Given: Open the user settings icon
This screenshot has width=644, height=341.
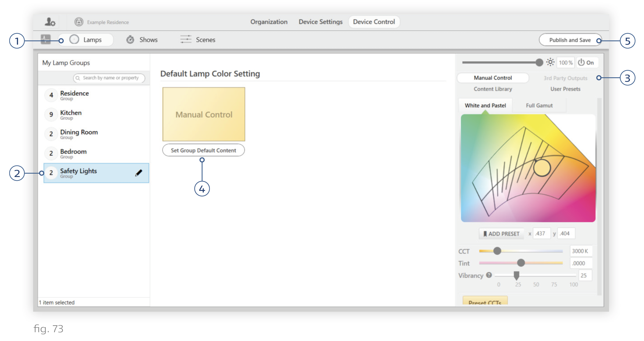Looking at the screenshot, I should click(50, 22).
